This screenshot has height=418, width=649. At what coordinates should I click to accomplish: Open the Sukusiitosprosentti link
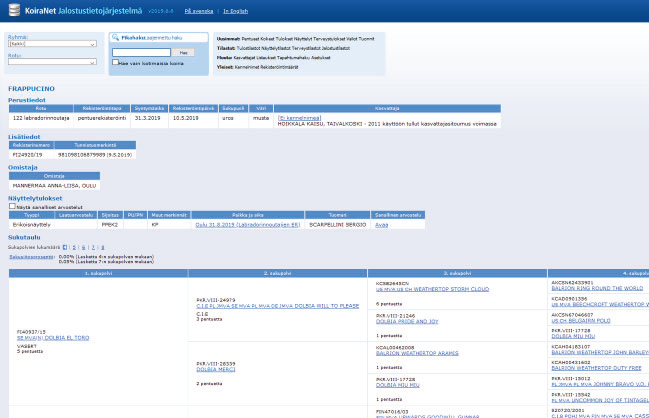[31, 257]
